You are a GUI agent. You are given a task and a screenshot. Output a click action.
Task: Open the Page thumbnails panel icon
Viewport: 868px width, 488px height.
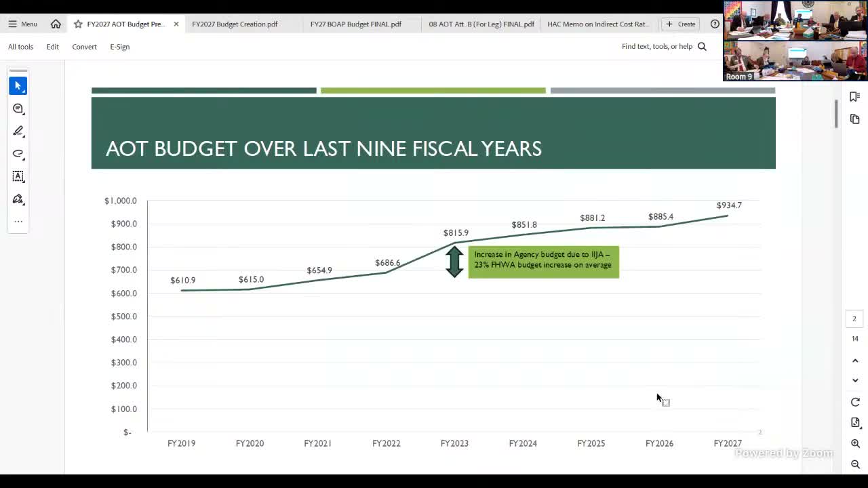[854, 119]
